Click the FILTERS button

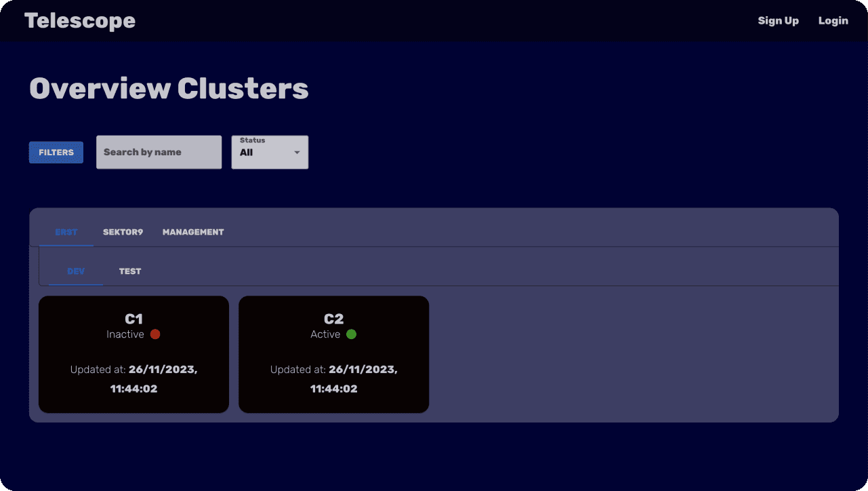(56, 153)
